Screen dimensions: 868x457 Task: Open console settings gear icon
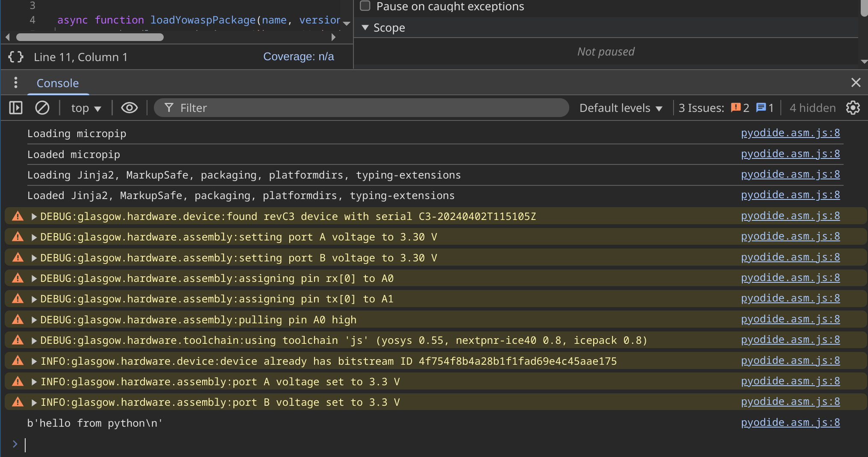click(853, 108)
